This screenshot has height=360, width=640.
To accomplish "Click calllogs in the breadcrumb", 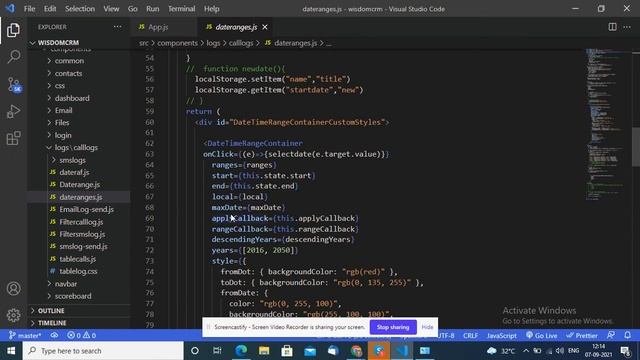I will [241, 43].
